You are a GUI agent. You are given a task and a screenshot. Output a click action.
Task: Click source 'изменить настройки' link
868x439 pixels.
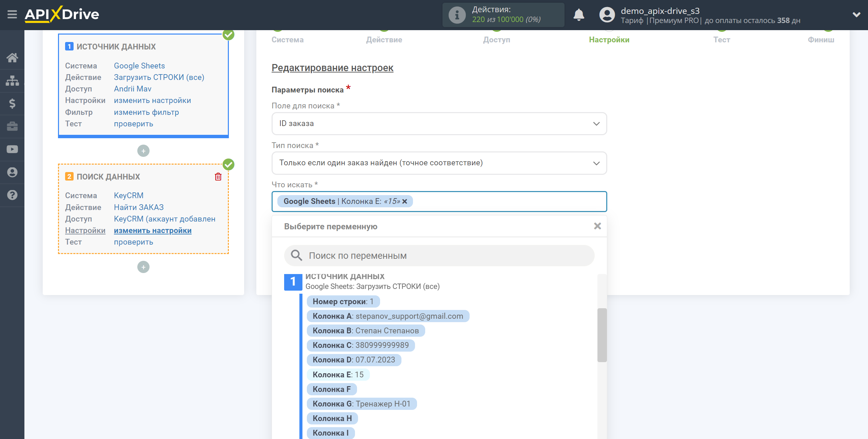(x=153, y=101)
